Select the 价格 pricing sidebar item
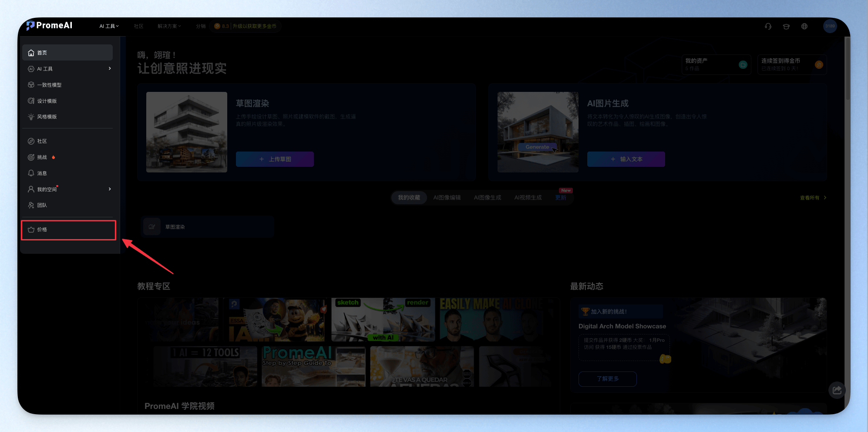 click(68, 230)
